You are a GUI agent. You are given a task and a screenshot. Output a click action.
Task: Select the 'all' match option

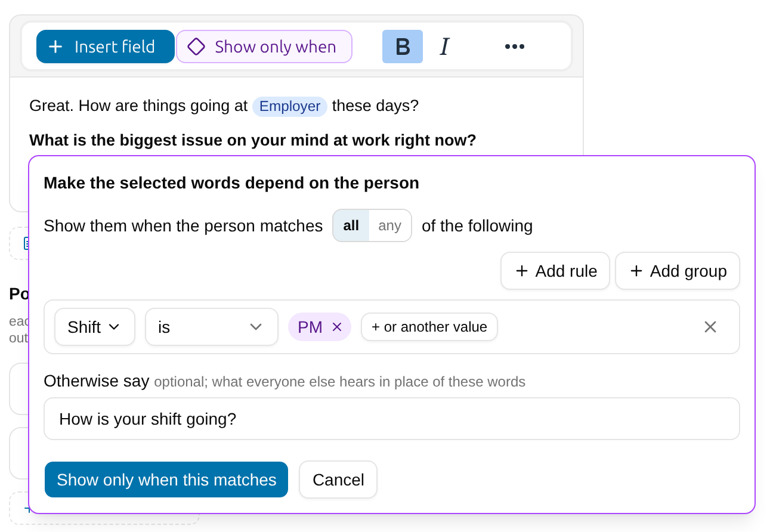point(351,225)
